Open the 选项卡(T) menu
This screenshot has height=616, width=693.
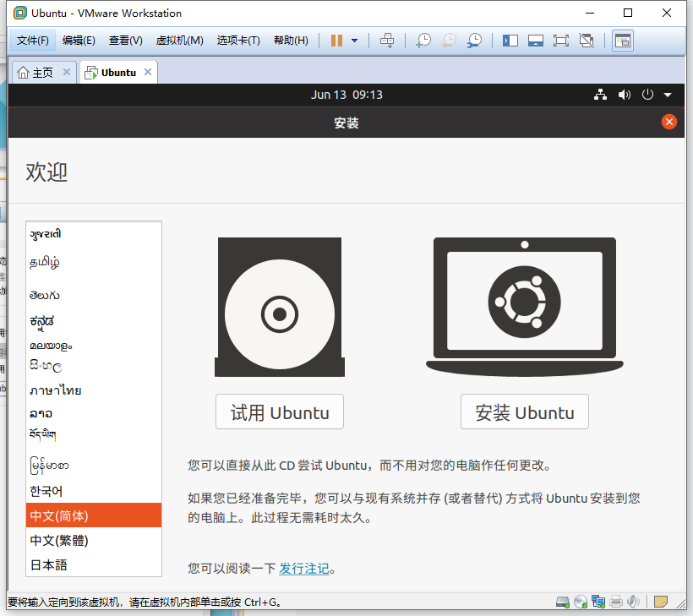click(238, 41)
